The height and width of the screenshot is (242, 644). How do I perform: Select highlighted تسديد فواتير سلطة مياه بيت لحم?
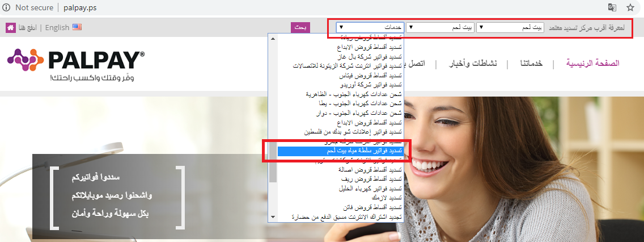point(341,152)
